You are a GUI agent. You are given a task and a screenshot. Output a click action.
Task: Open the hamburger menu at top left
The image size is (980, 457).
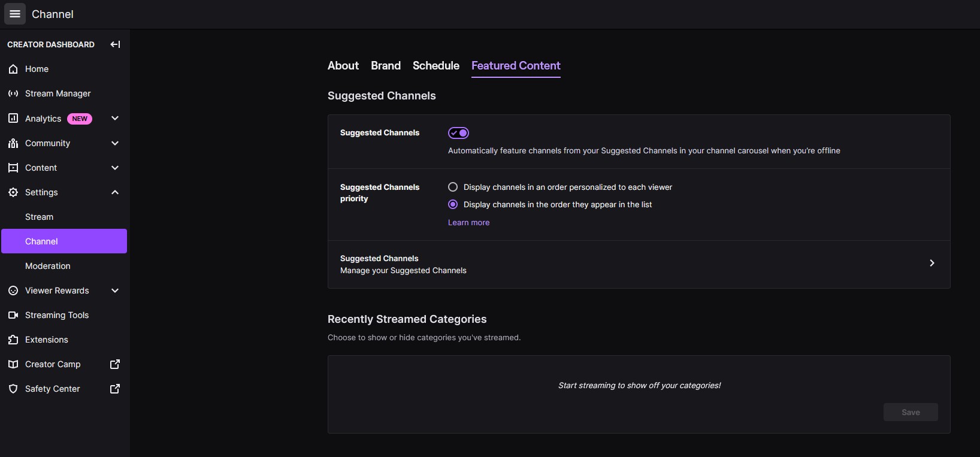point(15,14)
